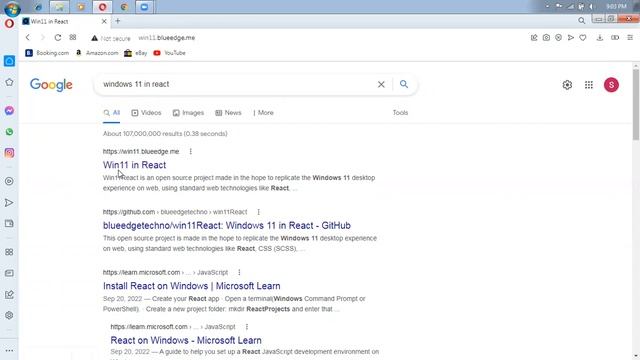Screen dimensions: 640x360
Task: Open Google quick settings gear
Action: point(567,85)
